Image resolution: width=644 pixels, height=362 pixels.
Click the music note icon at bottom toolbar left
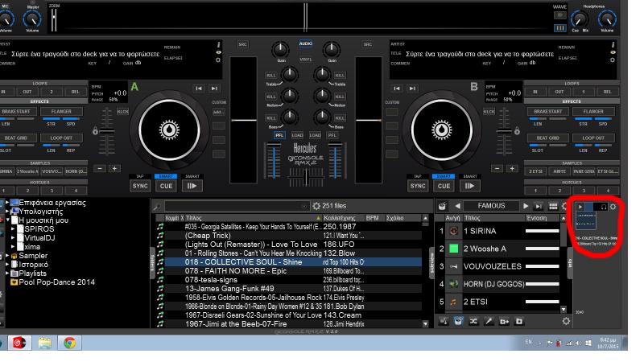coord(444,321)
